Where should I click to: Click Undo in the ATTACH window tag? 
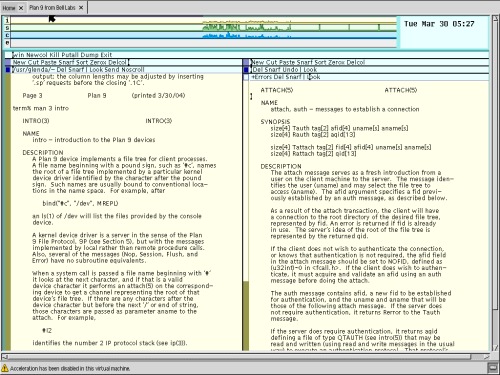click(290, 70)
